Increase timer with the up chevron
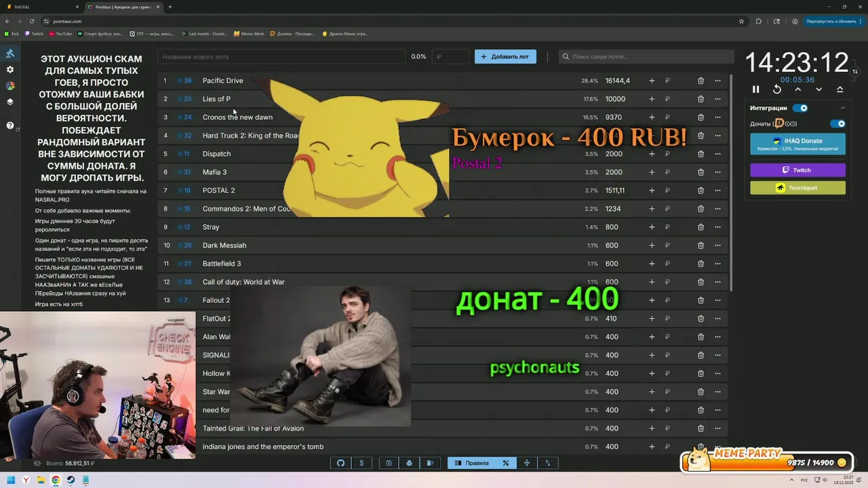The image size is (868, 488). pyautogui.click(x=798, y=89)
